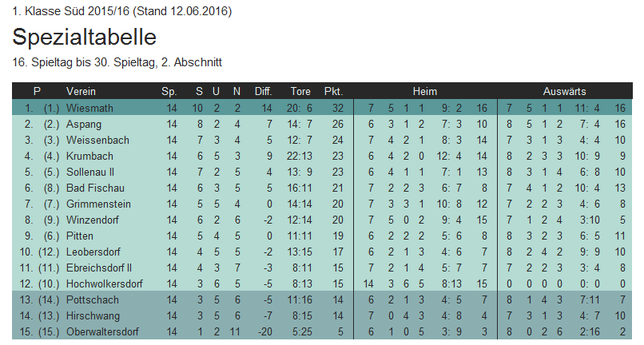This screenshot has width=644, height=345.
Task: Click the Heim section header
Action: point(425,91)
